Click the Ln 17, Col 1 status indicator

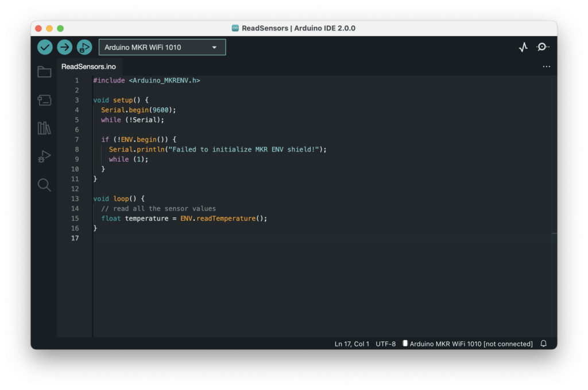click(351, 344)
